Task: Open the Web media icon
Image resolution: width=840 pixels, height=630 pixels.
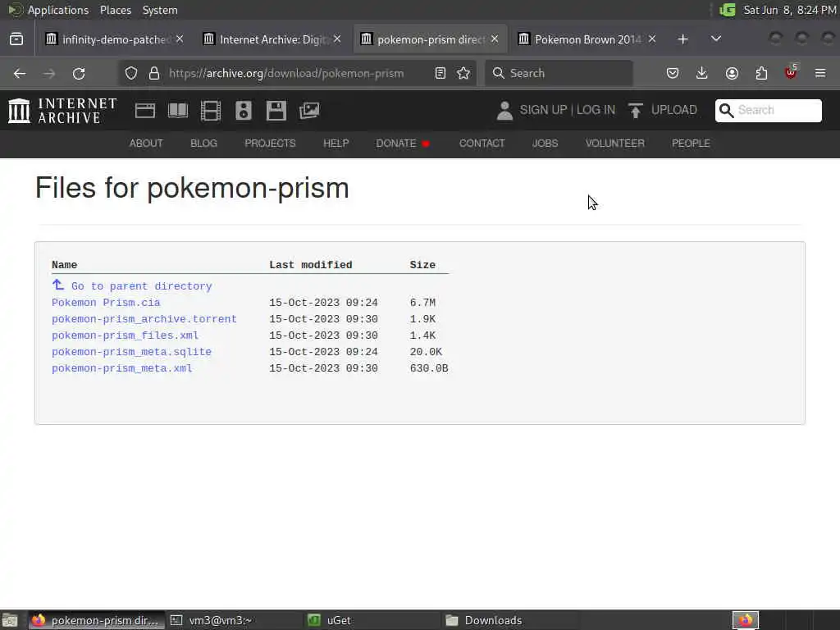Action: coord(145,111)
